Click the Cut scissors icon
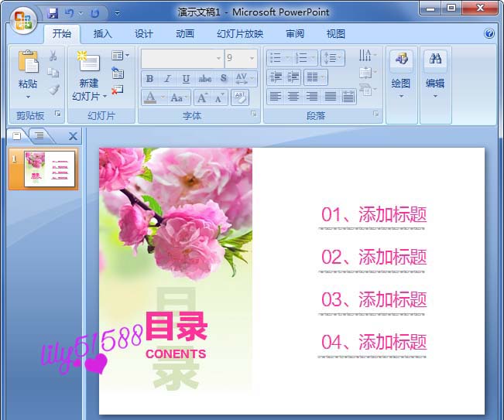 [53, 56]
